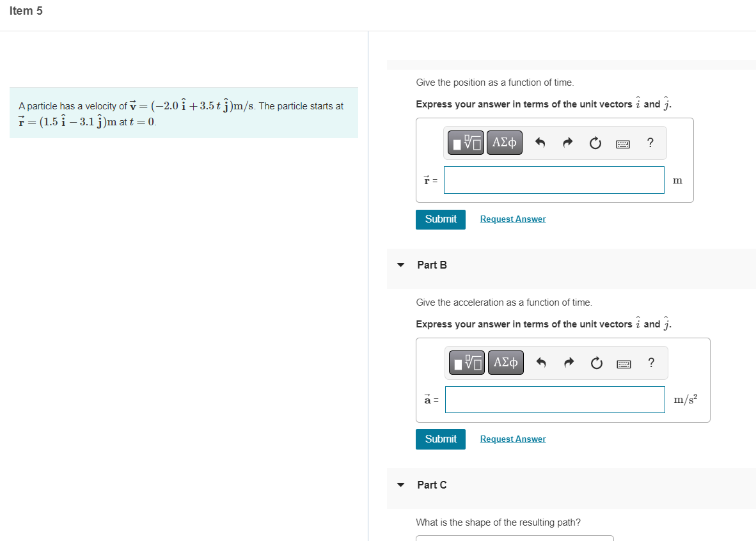Undo the last entry in Part B editor
This screenshot has height=541, width=756.
(541, 363)
